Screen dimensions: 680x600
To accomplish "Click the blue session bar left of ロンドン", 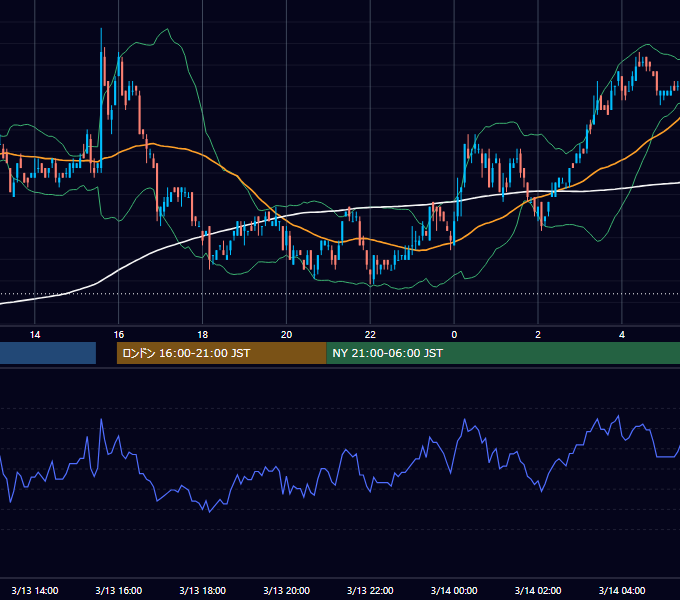I will point(48,353).
